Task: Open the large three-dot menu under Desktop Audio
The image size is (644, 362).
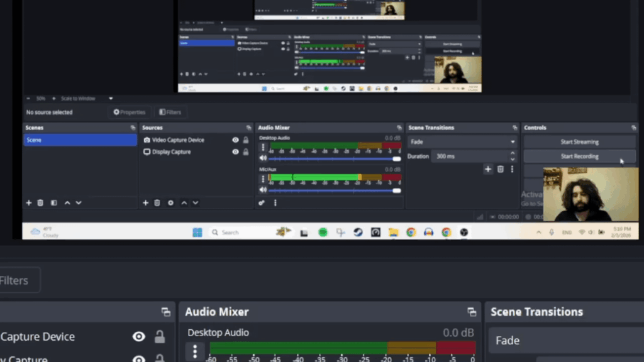Action: pyautogui.click(x=195, y=351)
